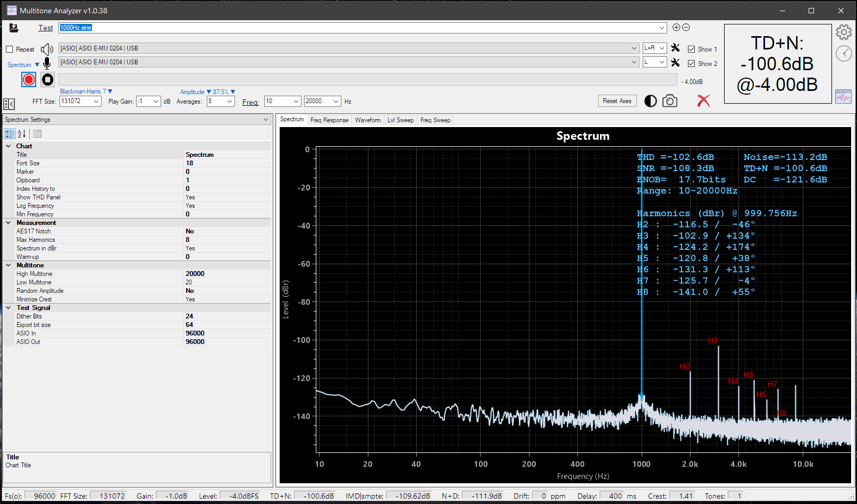The width and height of the screenshot is (857, 504).
Task: Open the L input channel dropdown
Action: (x=662, y=62)
